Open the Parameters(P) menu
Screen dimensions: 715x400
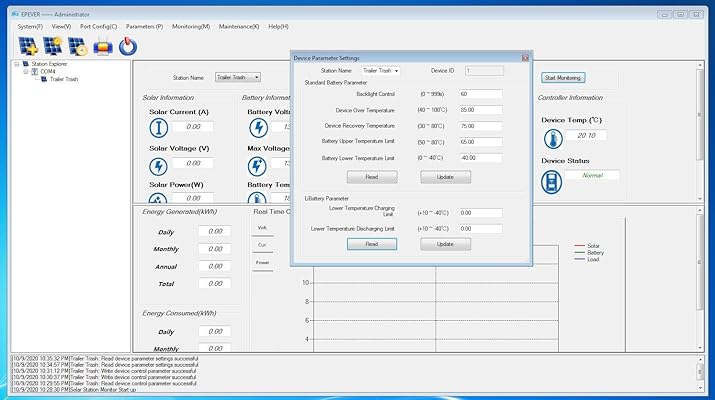click(x=146, y=25)
